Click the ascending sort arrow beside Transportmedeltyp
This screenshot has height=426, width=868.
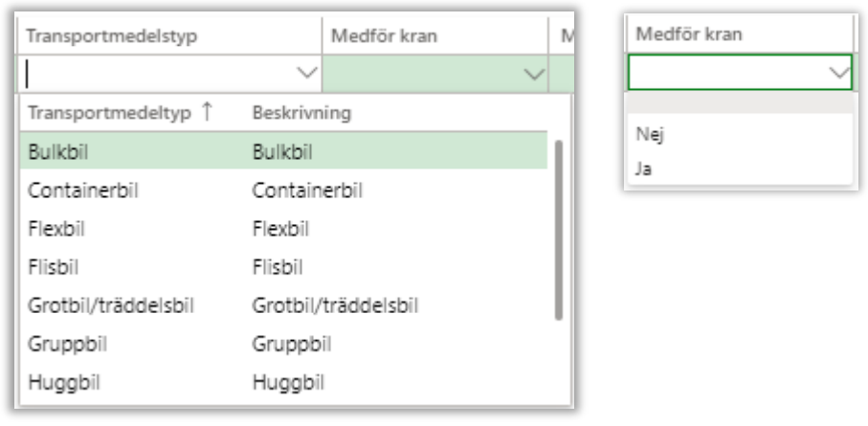206,112
